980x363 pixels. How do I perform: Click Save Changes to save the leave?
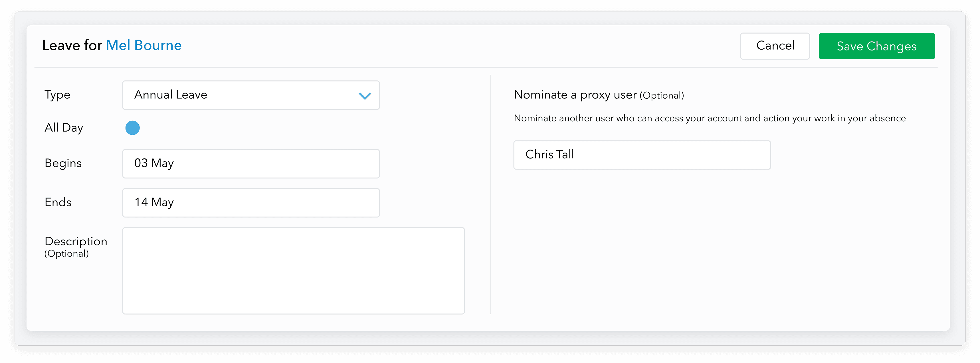(x=876, y=46)
